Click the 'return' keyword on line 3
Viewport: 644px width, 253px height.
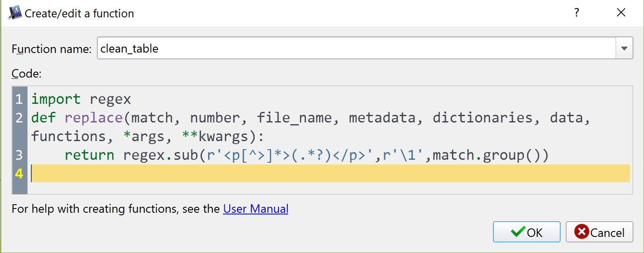tap(89, 155)
